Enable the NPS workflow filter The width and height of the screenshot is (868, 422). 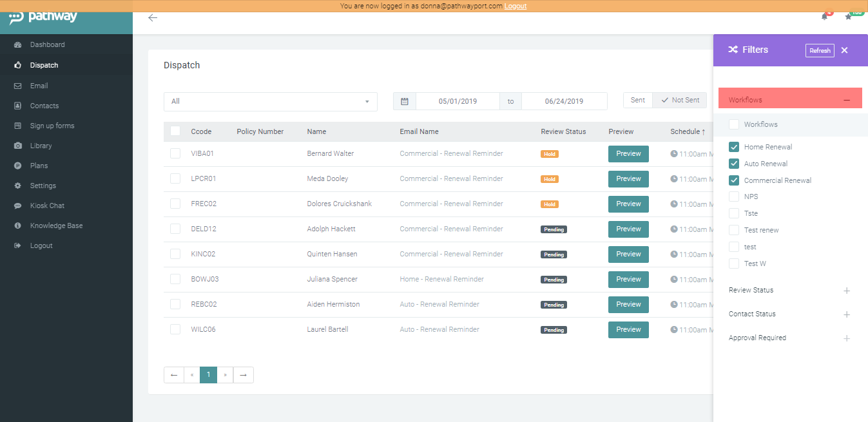coord(733,197)
